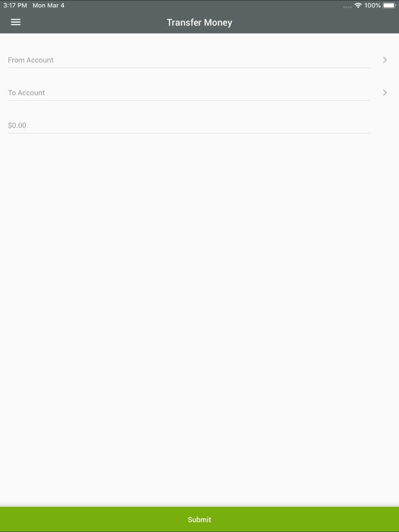Image resolution: width=399 pixels, height=532 pixels.
Task: Click the green Submit button
Action: tap(199, 519)
